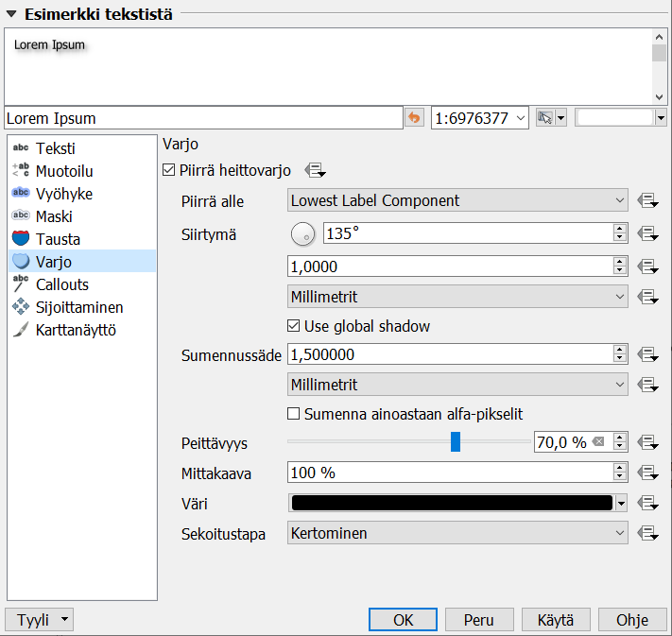The width and height of the screenshot is (672, 636).
Task: Open the Sijoittaminen section
Action: point(79,307)
